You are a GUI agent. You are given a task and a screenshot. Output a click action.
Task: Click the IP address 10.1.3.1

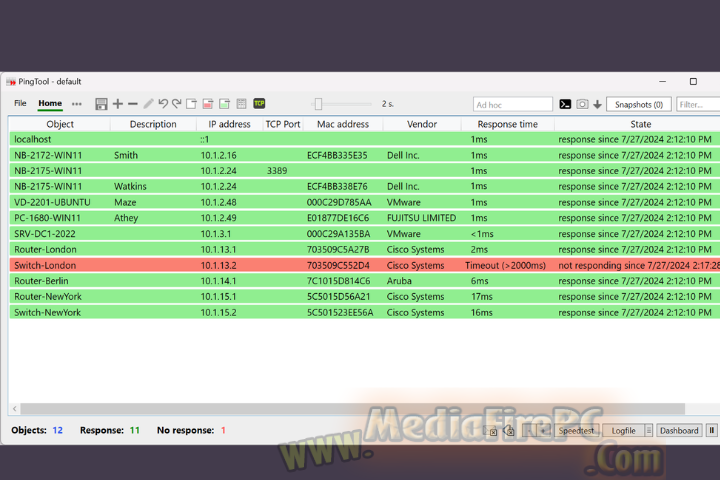coord(216,234)
